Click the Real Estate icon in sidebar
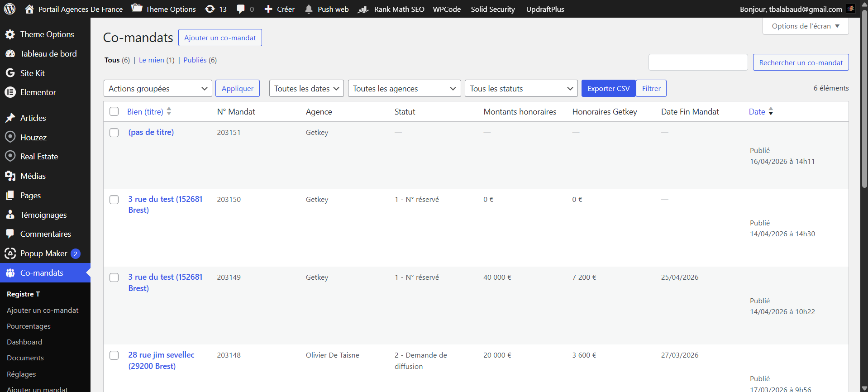This screenshot has height=392, width=868. pos(10,156)
